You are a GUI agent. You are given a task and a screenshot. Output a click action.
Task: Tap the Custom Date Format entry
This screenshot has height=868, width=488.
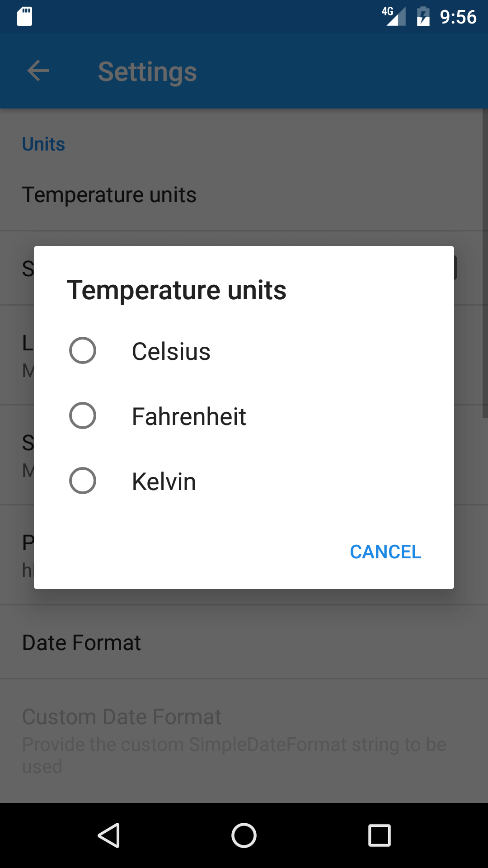[122, 717]
